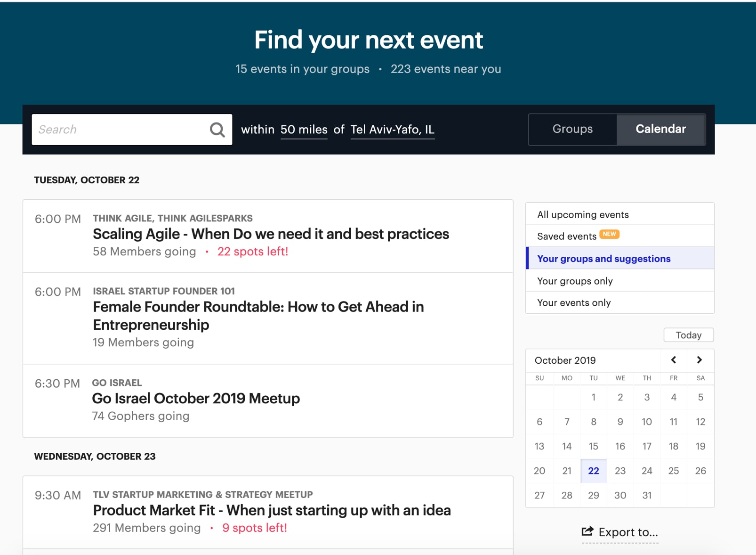
Task: Click '74 Gophers going' text
Action: 141,416
